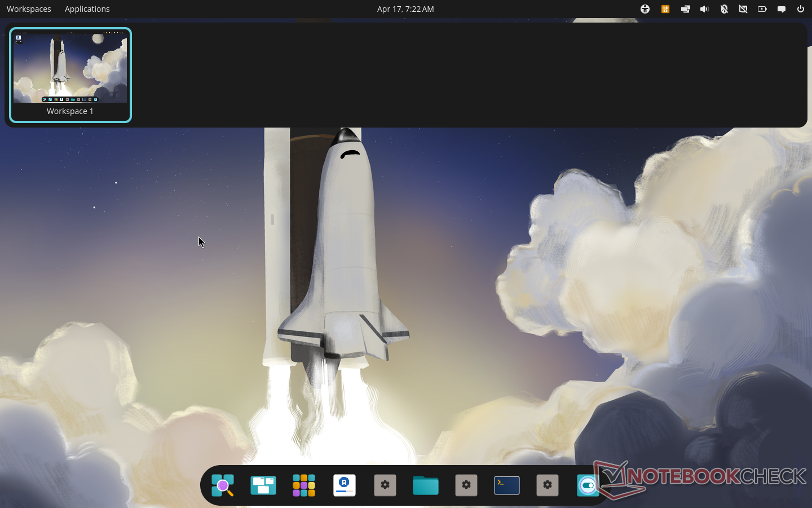The height and width of the screenshot is (508, 812).
Task: Open the battery power applet
Action: 762,9
